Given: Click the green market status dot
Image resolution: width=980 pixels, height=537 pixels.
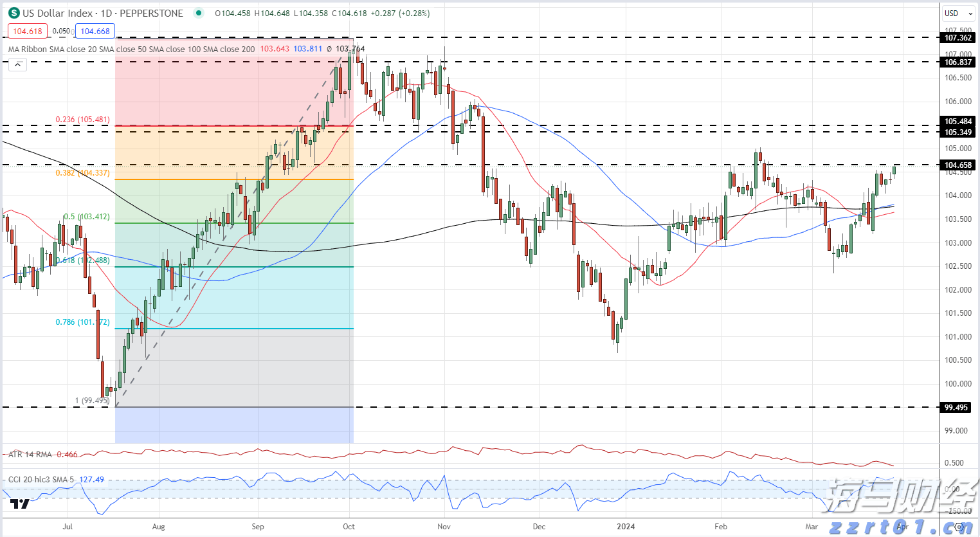Looking at the screenshot, I should pyautogui.click(x=199, y=13).
